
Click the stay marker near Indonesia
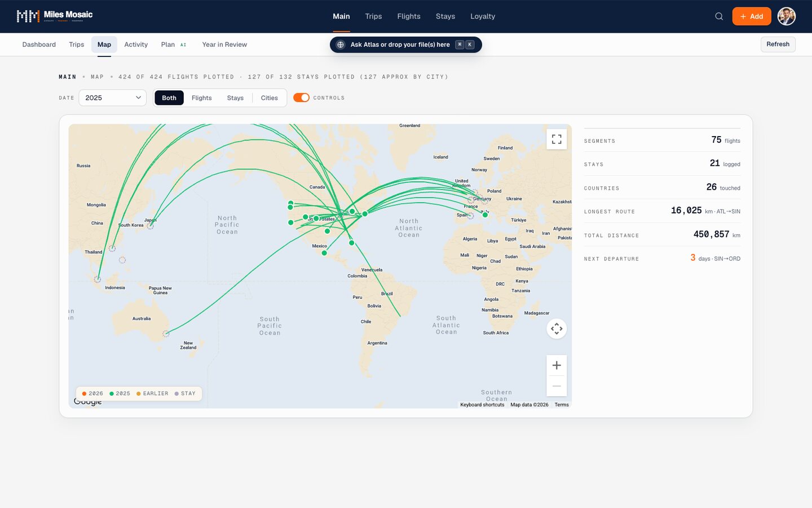click(x=98, y=279)
